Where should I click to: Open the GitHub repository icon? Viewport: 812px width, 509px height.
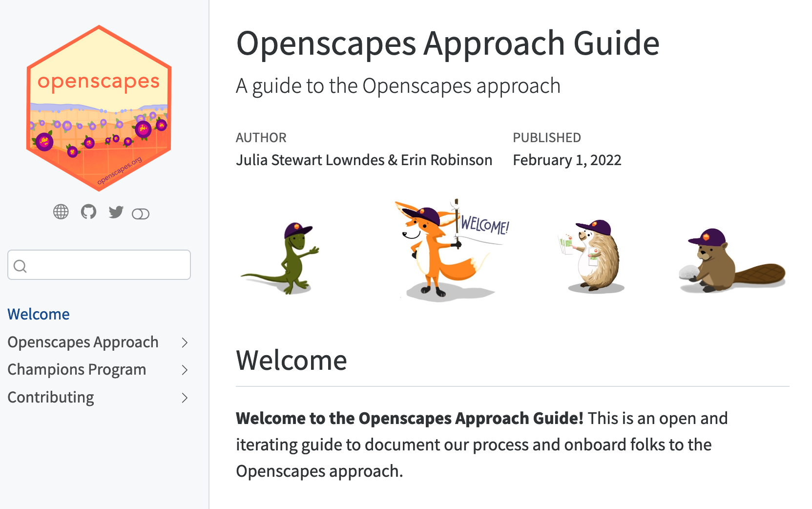click(x=88, y=212)
